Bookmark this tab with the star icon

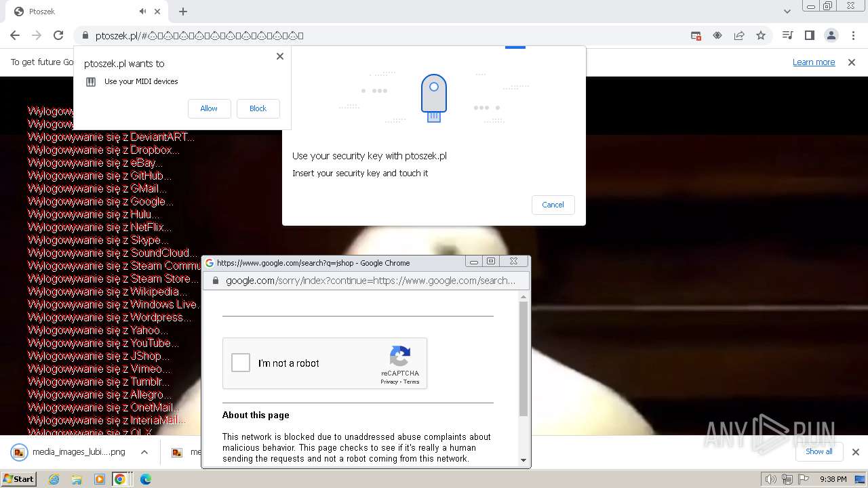pyautogui.click(x=761, y=35)
